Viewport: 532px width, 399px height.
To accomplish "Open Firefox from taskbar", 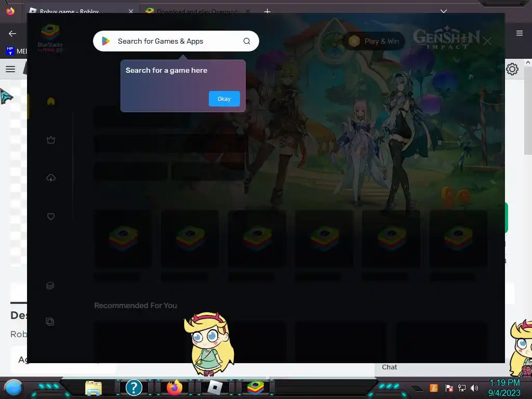I will tap(175, 388).
